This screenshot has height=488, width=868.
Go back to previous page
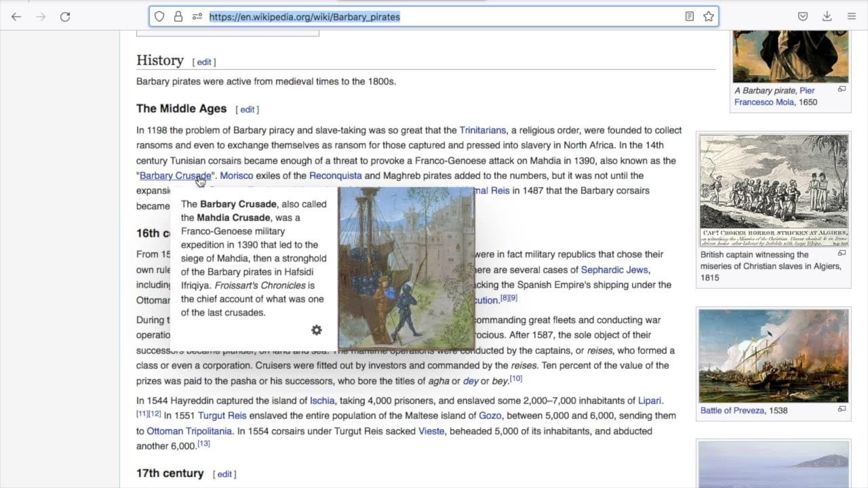point(16,16)
